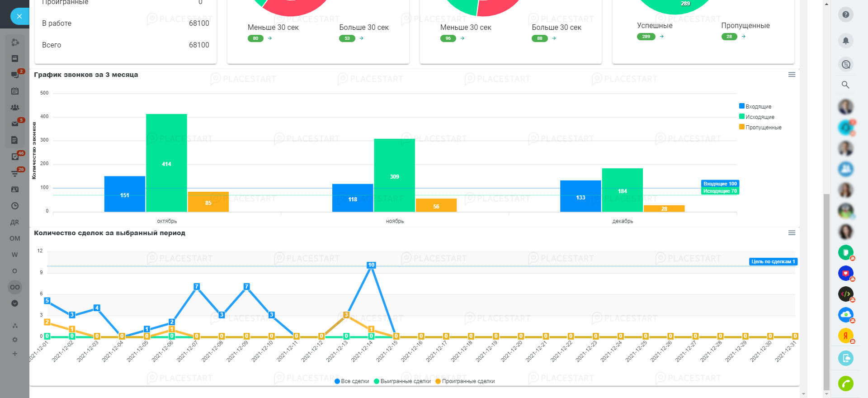Click the notifications bell icon
Viewport: 868px width, 398px height.
coord(845,41)
